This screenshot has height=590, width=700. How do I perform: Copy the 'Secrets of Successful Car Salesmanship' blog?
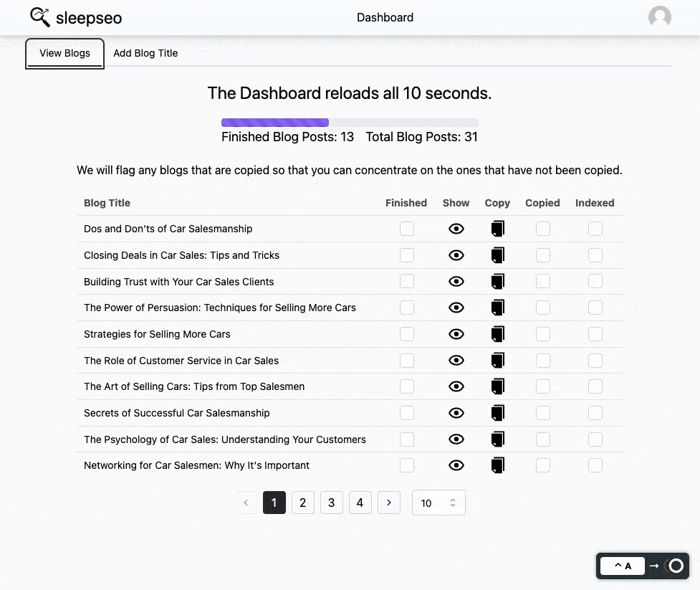498,413
